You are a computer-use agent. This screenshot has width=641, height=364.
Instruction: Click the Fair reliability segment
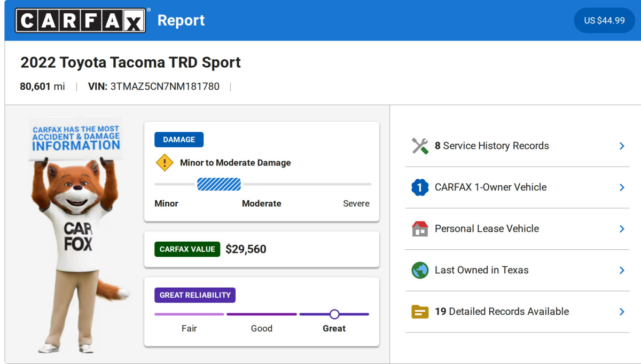189,314
